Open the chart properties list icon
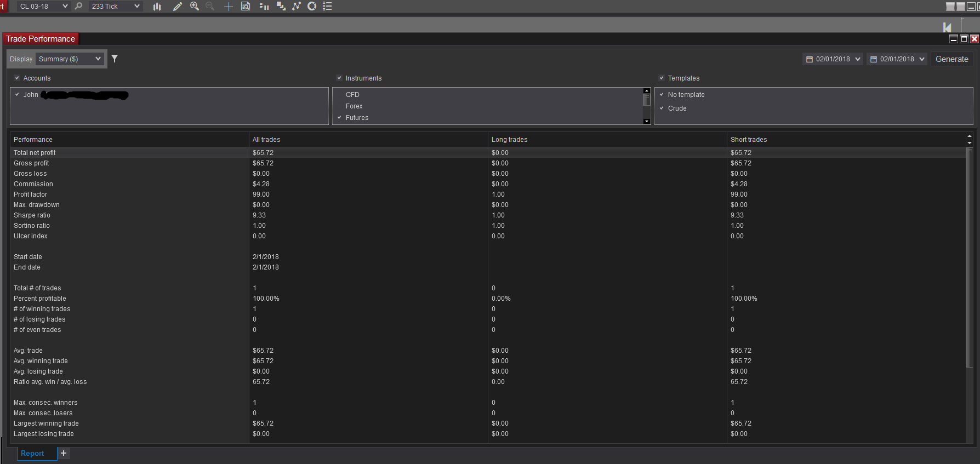This screenshot has height=464, width=980. click(327, 6)
